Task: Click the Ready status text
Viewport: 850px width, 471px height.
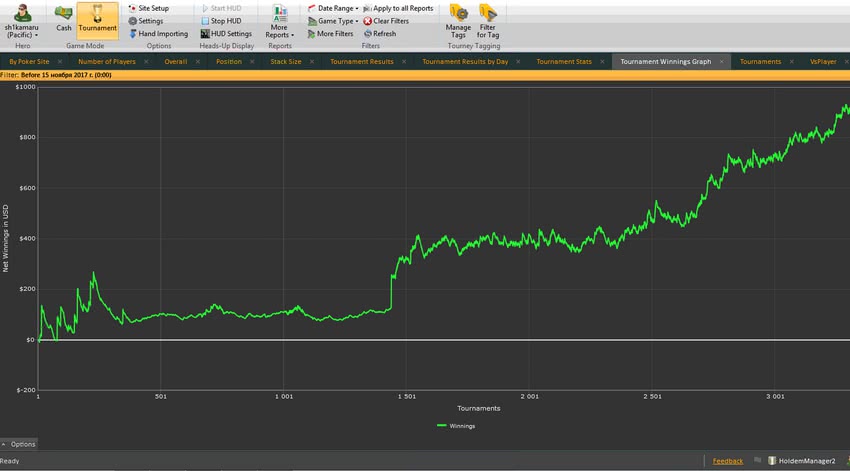Action: pos(10,461)
